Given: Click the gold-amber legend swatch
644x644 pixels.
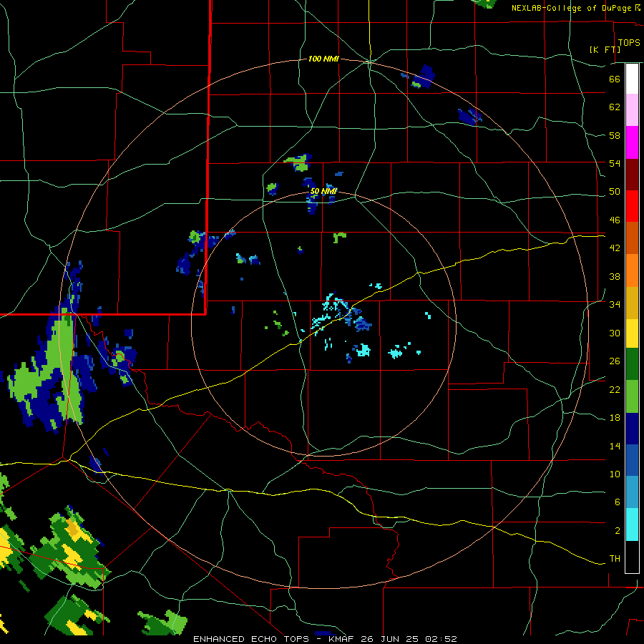Looking at the screenshot, I should [632, 303].
